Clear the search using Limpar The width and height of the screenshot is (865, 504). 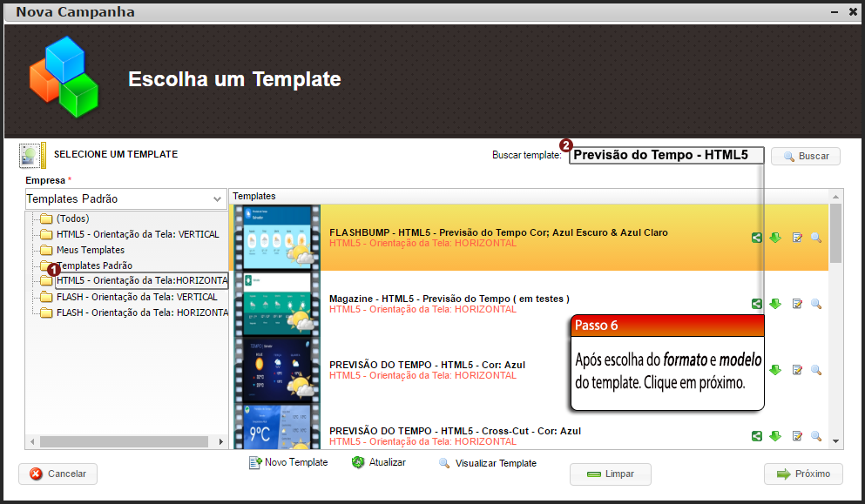click(x=610, y=474)
